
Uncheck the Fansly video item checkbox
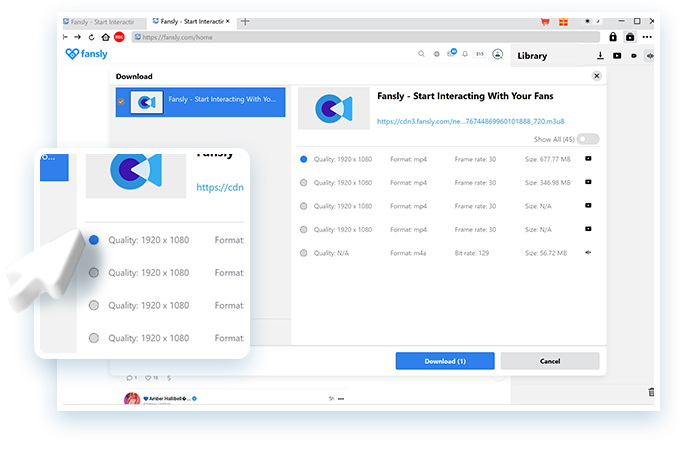(121, 102)
